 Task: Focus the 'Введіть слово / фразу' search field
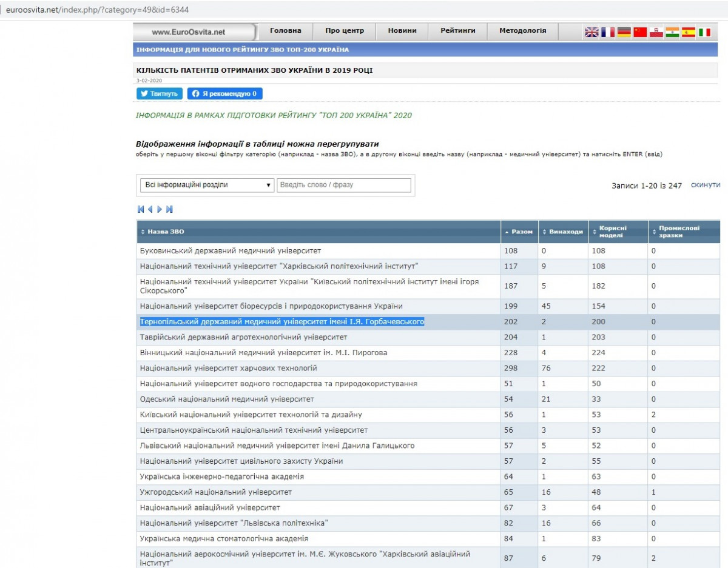[344, 185]
